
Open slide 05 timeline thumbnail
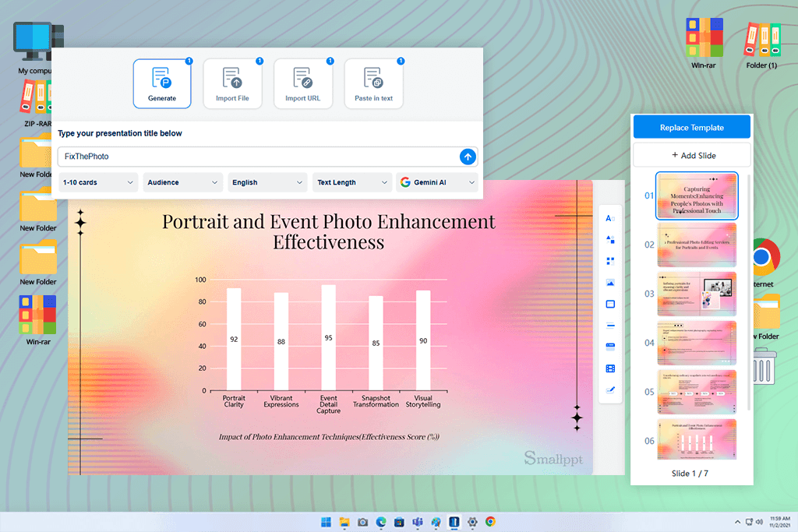[x=697, y=392]
